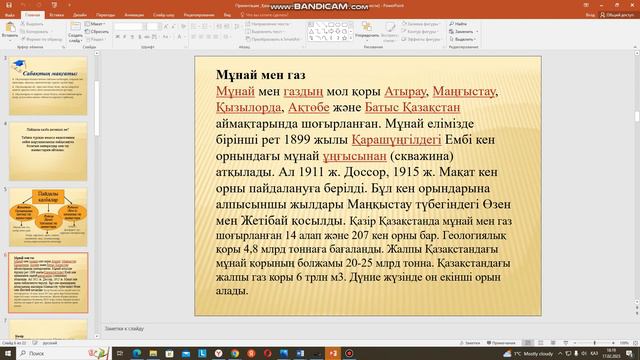This screenshot has height=360, width=640.
Task: Click the taskbar search box (Поиск)
Action: (x=63, y=353)
